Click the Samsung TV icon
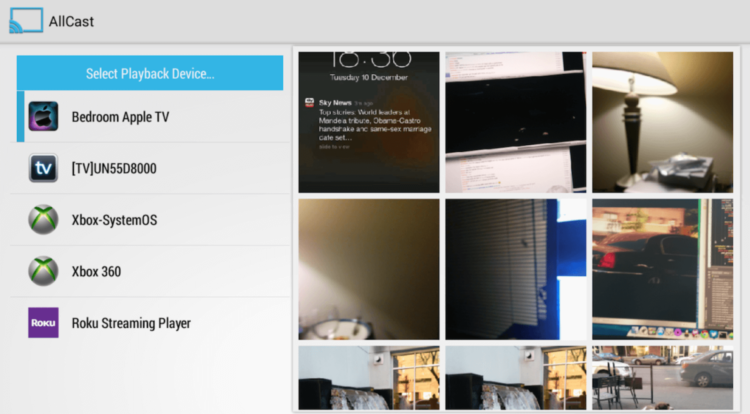 click(x=43, y=169)
